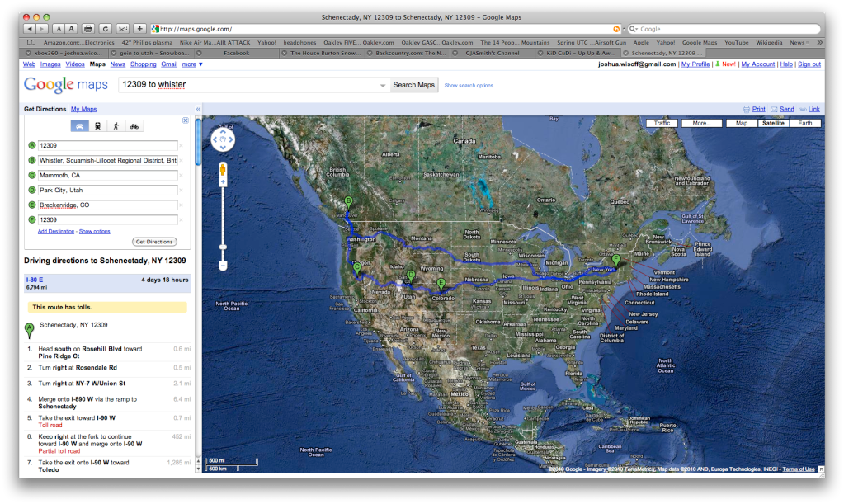Go forward with Safari's forward arrow
Viewport: 844px width, 504px height.
click(41, 29)
